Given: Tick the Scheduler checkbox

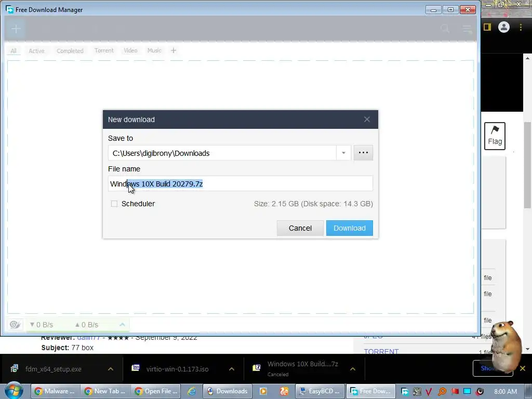Looking at the screenshot, I should pos(114,204).
